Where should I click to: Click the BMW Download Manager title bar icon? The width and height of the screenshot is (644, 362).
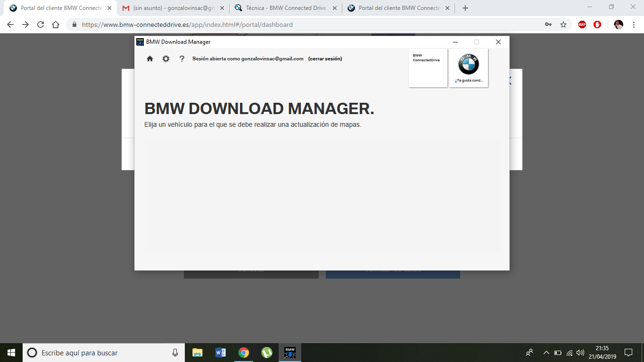point(140,42)
